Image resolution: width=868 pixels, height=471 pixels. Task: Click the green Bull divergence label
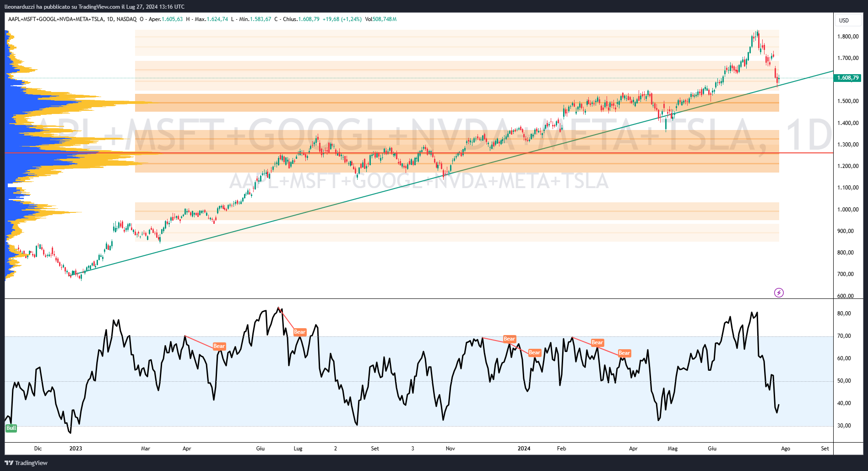(x=11, y=428)
